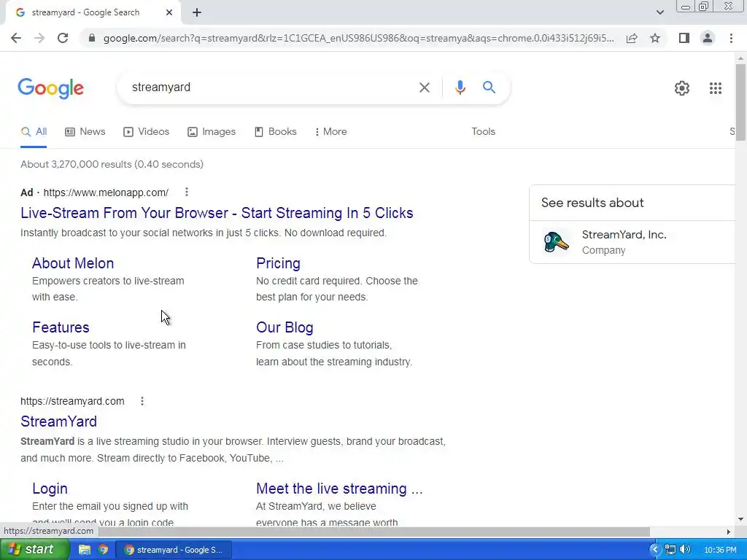Go back using the browser back arrow
This screenshot has height=560, width=747.
coord(16,38)
